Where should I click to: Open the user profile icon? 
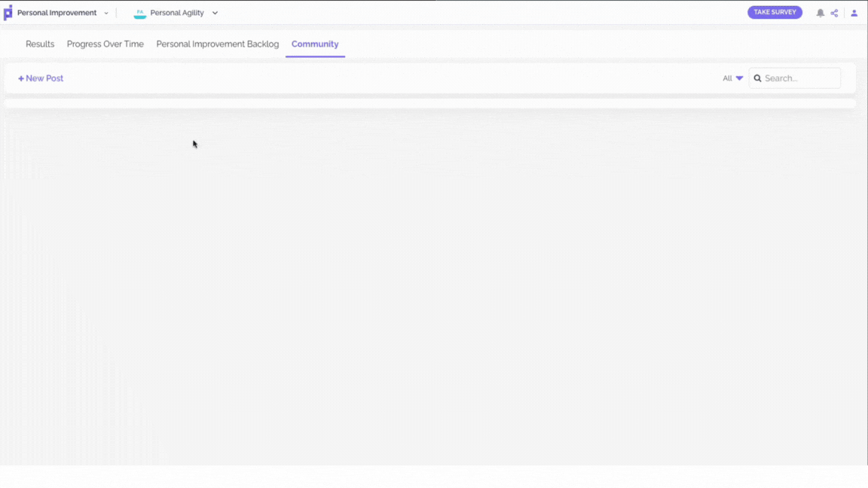854,13
